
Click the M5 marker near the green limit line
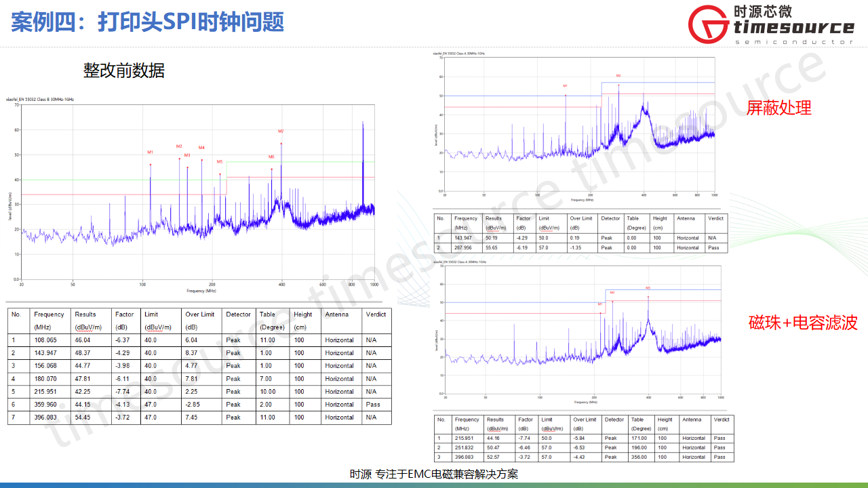(220, 162)
